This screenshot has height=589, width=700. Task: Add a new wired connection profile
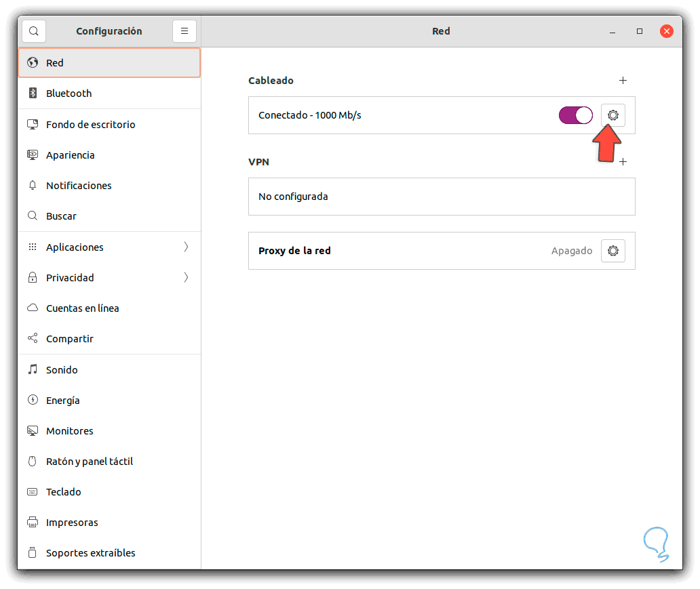(623, 81)
